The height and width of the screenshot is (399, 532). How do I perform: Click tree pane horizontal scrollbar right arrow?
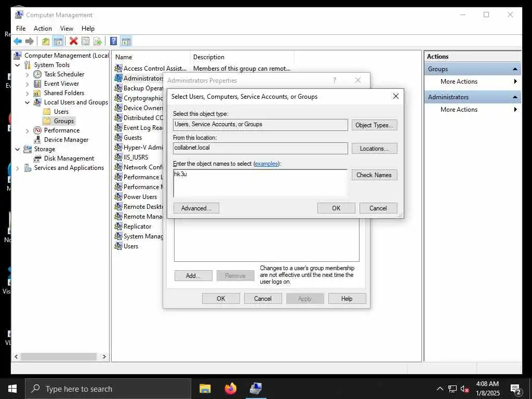(x=104, y=357)
